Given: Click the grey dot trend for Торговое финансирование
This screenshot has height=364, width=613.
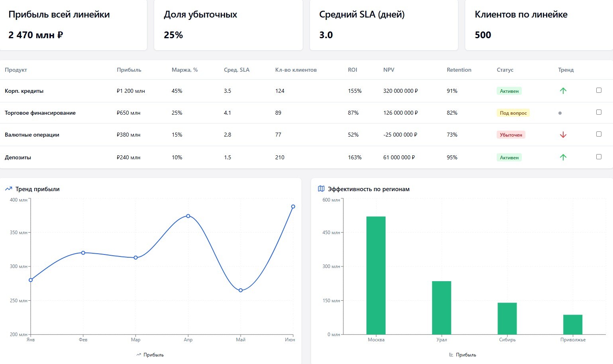Looking at the screenshot, I should tap(560, 113).
